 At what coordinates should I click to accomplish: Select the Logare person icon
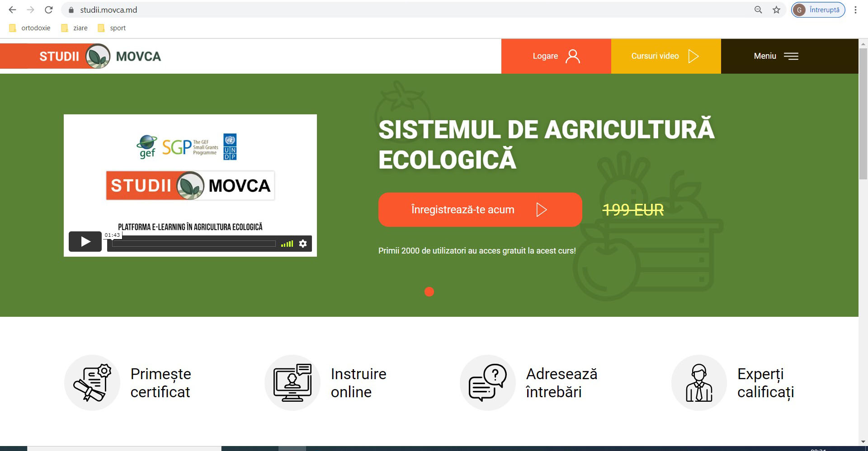[x=573, y=56]
